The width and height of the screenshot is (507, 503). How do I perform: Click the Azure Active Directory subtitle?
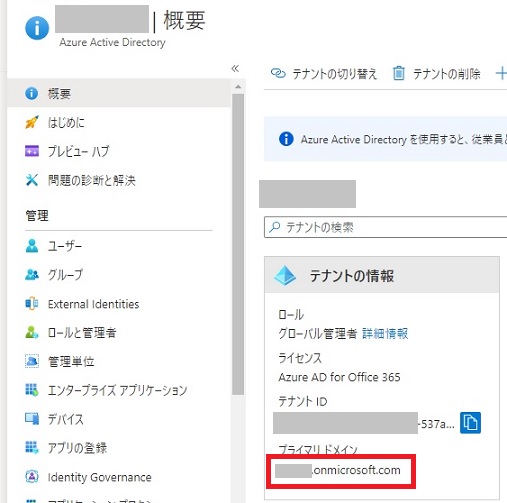tap(112, 42)
